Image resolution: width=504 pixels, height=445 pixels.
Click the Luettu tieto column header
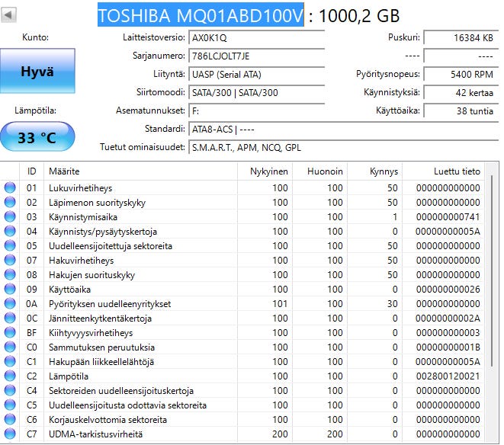tap(444, 171)
